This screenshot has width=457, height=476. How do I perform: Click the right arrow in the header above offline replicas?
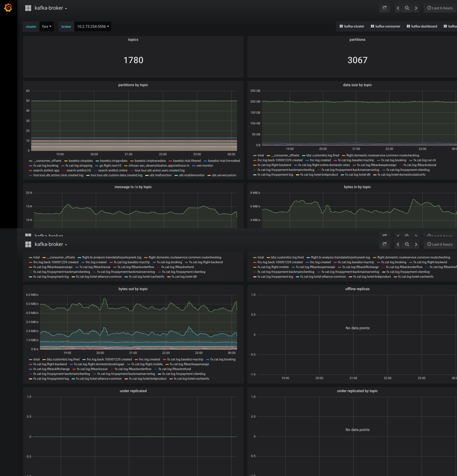pos(416,244)
